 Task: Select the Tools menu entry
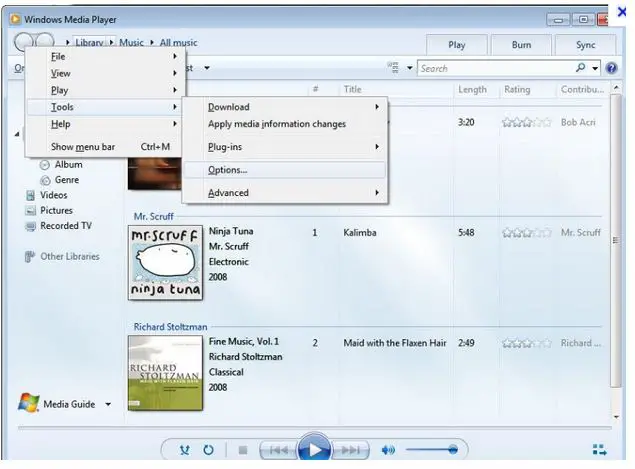[105, 107]
